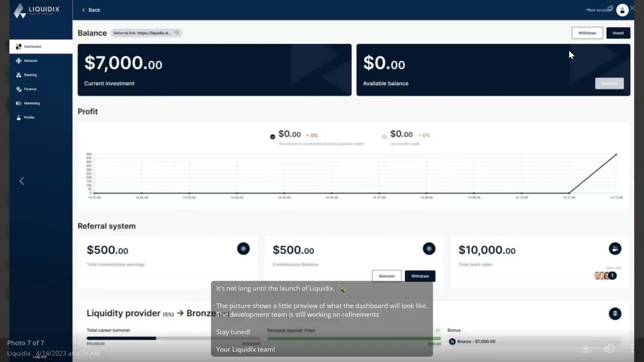This screenshot has width=644, height=362.
Task: Show previous photo with left arrow
Action: click(x=22, y=181)
